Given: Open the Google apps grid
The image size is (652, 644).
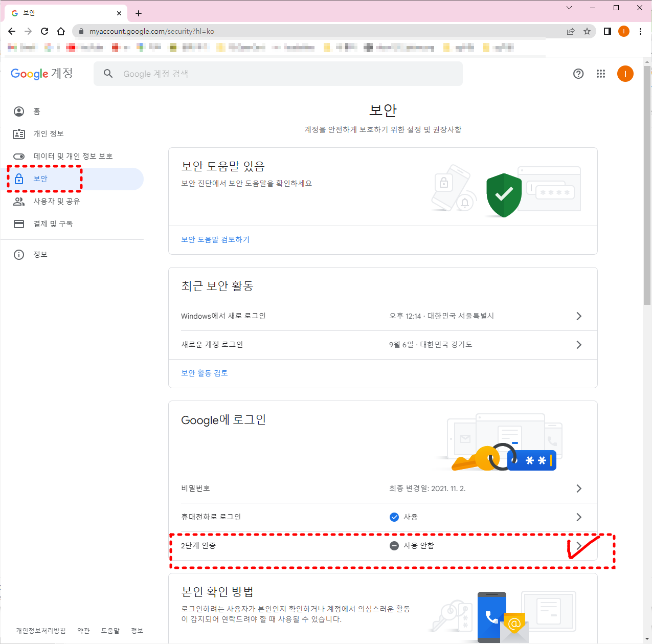Looking at the screenshot, I should pyautogui.click(x=601, y=74).
